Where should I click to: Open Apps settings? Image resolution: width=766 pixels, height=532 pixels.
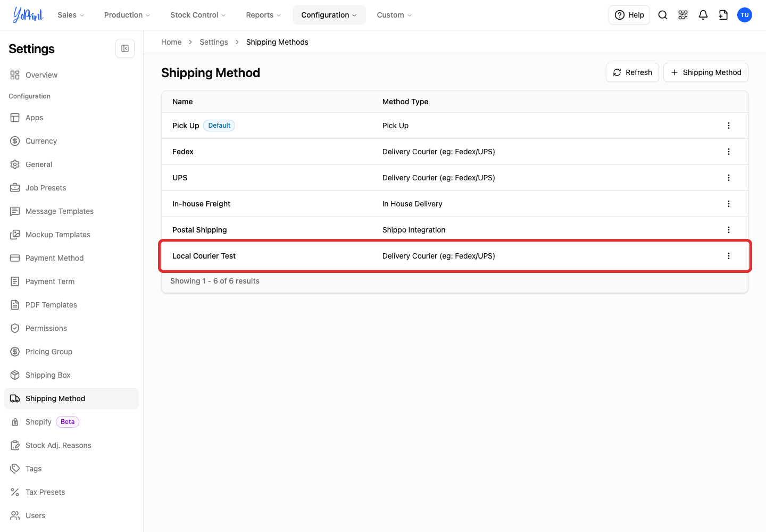pos(71,118)
